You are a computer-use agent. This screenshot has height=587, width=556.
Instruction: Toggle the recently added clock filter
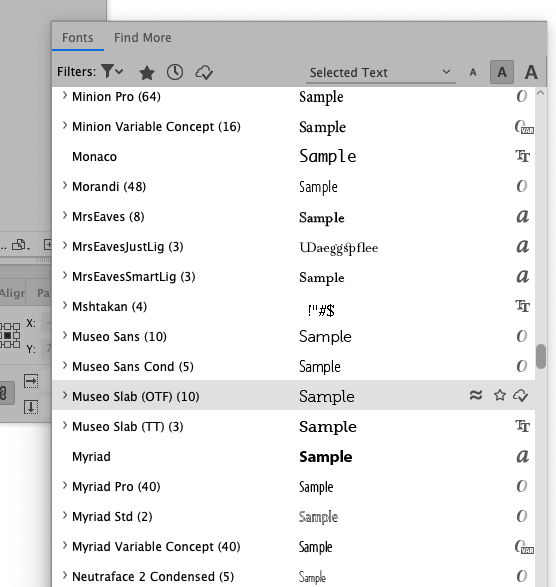coord(175,72)
